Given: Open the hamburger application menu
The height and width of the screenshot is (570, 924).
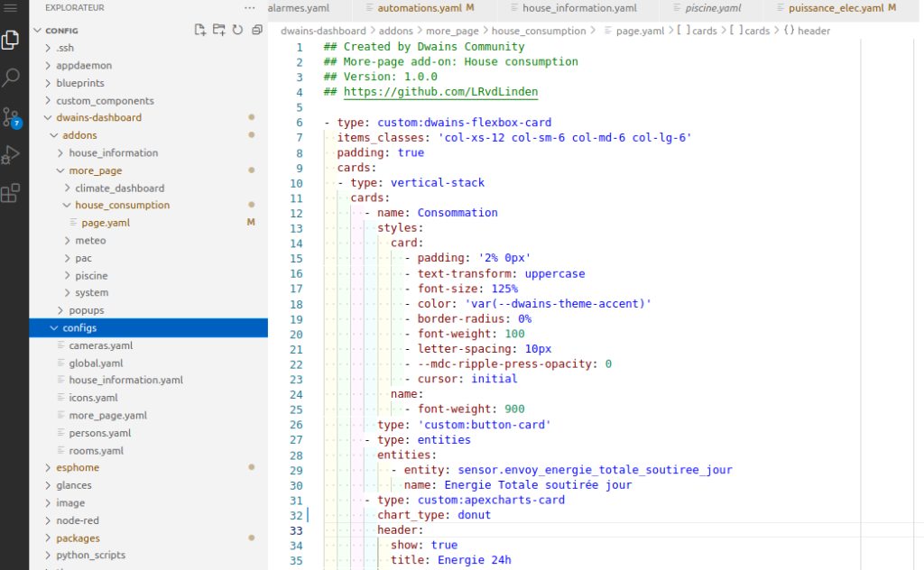Looking at the screenshot, I should [x=11, y=7].
